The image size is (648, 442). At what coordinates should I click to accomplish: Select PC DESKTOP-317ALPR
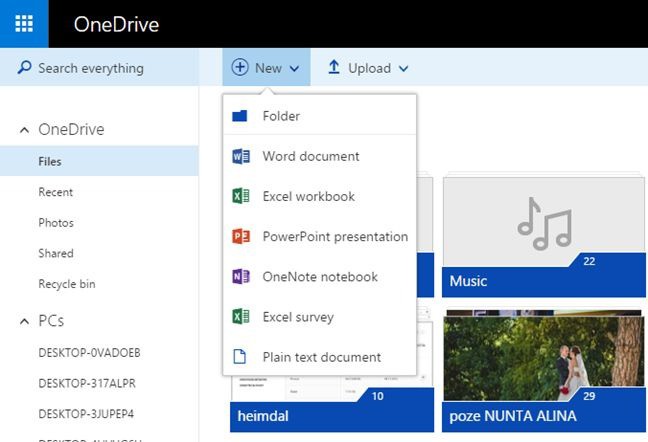pyautogui.click(x=87, y=383)
